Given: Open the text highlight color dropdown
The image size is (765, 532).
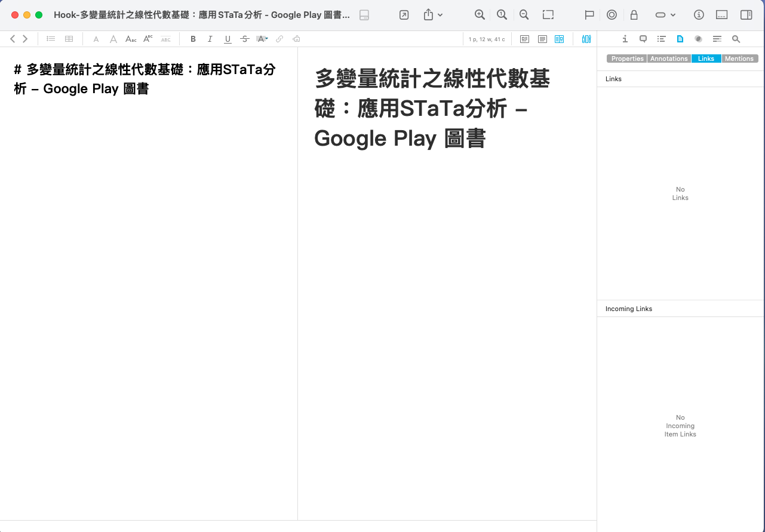Looking at the screenshot, I should click(262, 39).
